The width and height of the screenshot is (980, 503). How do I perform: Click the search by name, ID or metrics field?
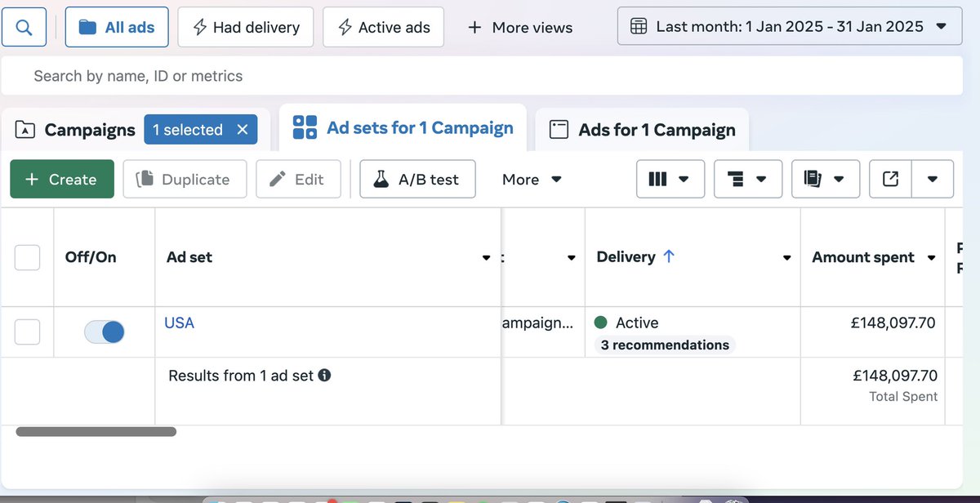pos(482,76)
